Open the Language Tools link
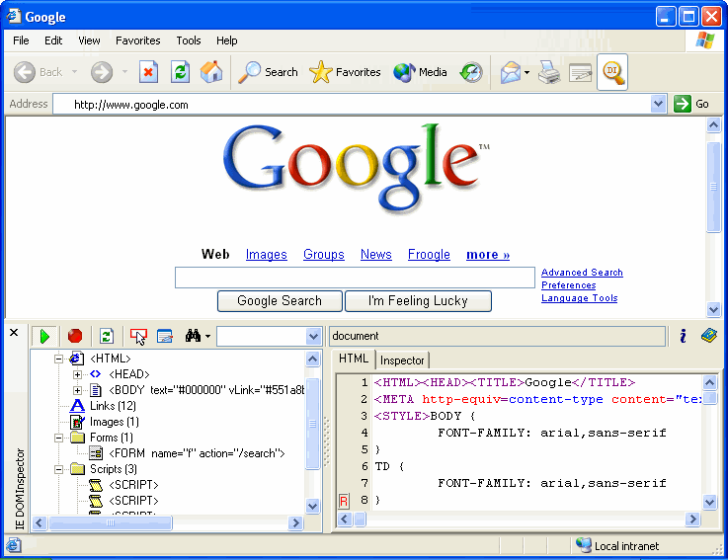The image size is (728, 560). click(580, 298)
